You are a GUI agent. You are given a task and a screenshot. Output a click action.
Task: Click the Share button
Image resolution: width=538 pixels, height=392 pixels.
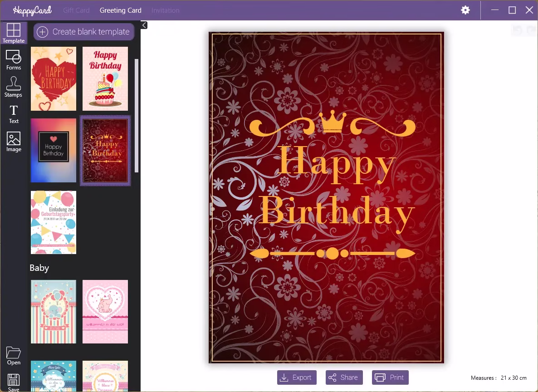pyautogui.click(x=344, y=377)
